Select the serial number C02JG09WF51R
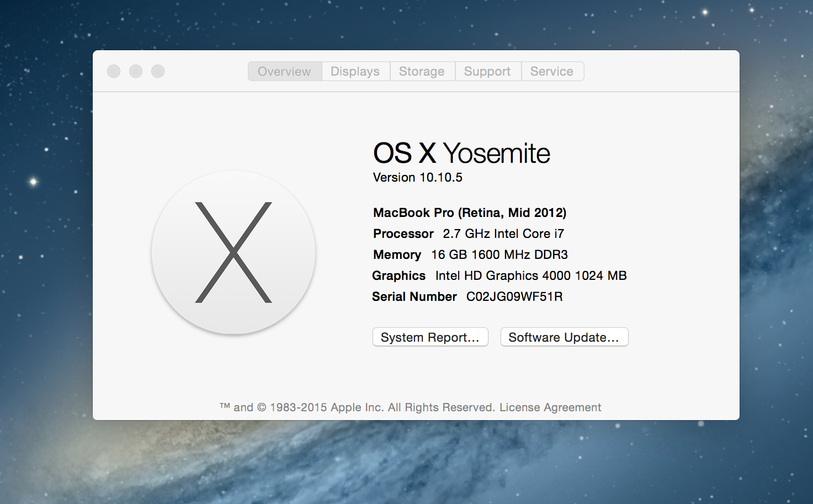The height and width of the screenshot is (504, 813). point(513,296)
